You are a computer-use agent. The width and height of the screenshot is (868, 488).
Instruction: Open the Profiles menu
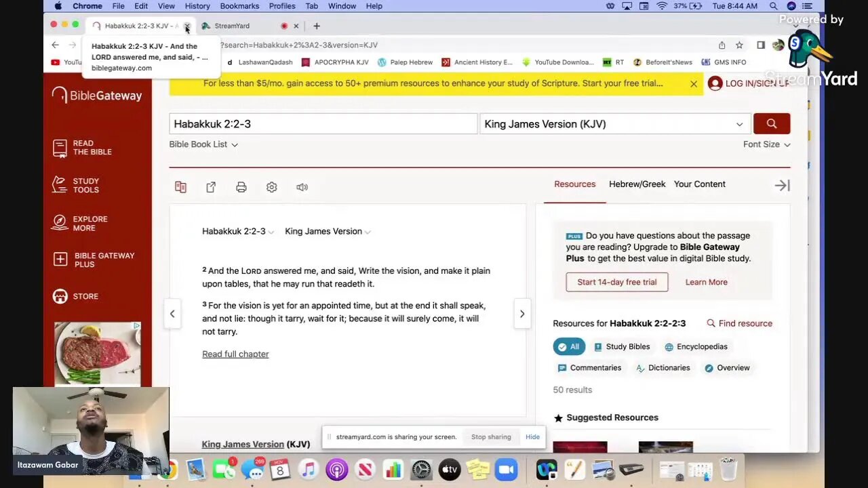coord(282,6)
